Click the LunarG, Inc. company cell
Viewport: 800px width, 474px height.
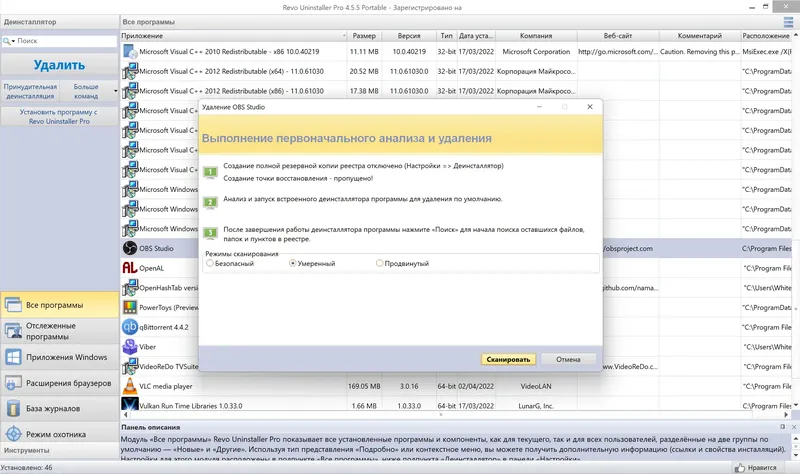tap(536, 406)
